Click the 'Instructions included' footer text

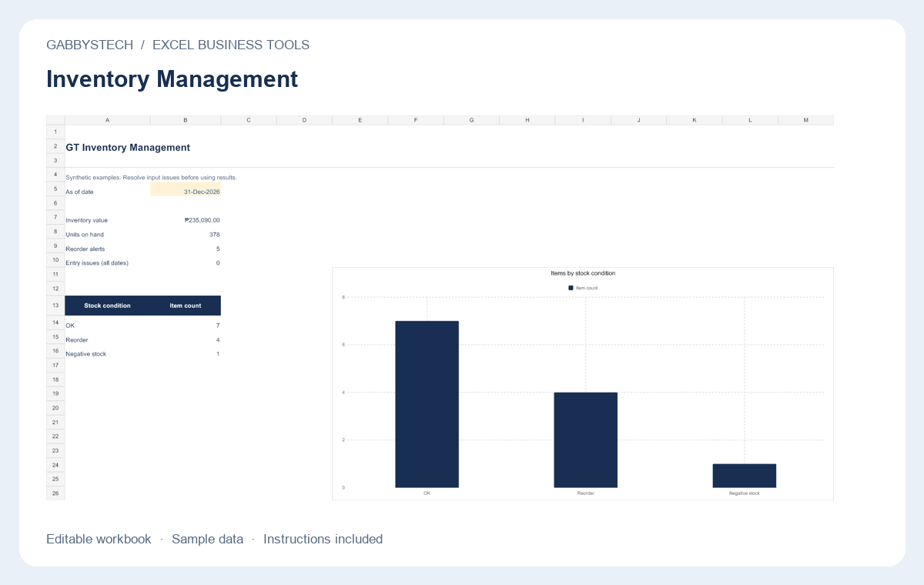323,539
